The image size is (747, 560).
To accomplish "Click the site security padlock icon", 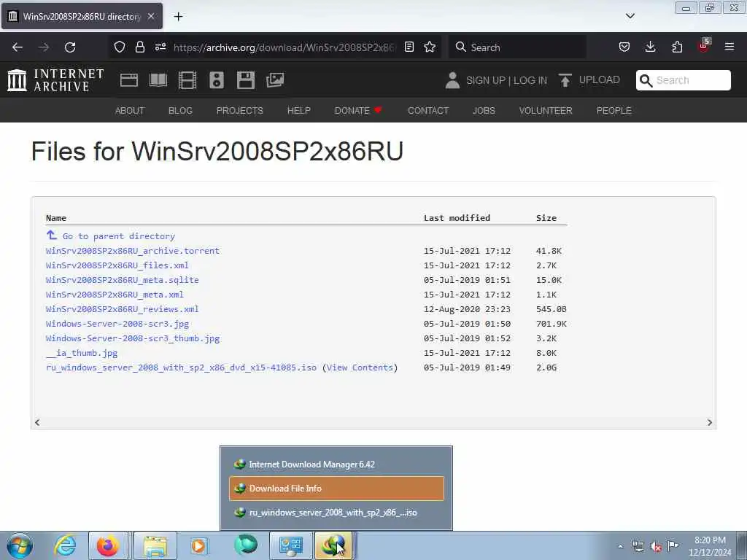I will [139, 47].
